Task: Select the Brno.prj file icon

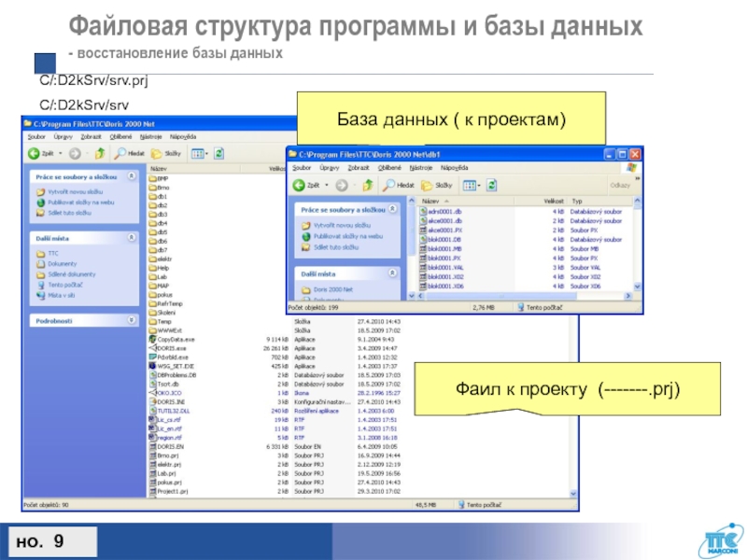Action: [152, 455]
